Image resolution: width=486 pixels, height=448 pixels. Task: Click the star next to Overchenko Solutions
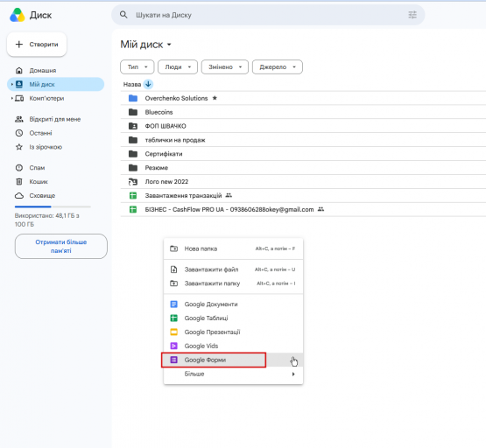coord(215,98)
